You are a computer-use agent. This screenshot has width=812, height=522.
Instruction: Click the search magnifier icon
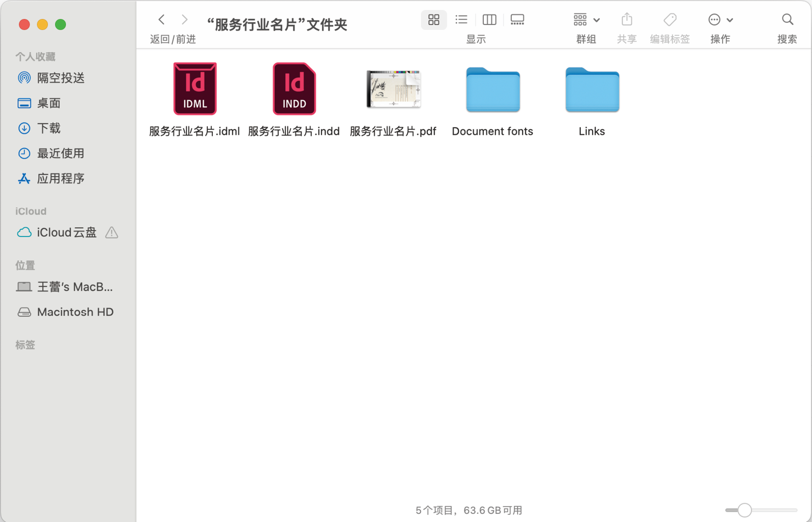pyautogui.click(x=787, y=20)
